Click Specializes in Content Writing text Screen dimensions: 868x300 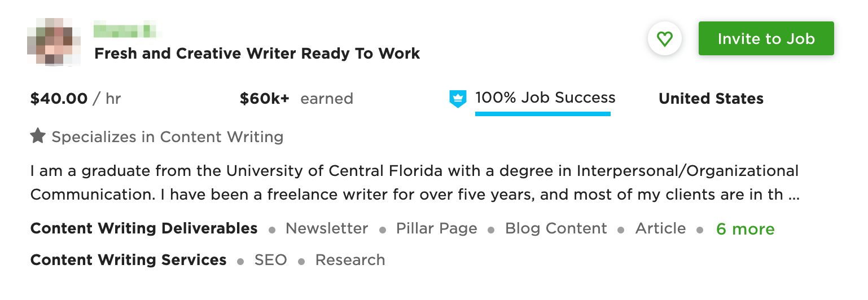168,136
